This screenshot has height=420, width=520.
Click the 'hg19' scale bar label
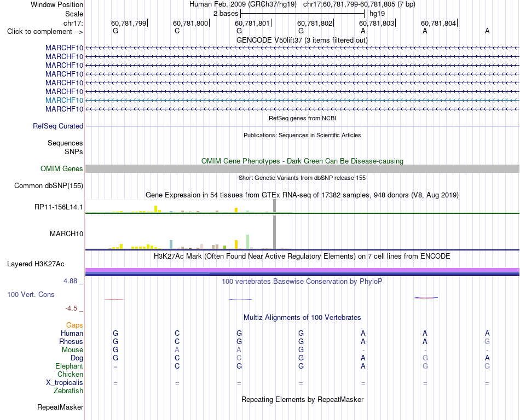pyautogui.click(x=377, y=14)
